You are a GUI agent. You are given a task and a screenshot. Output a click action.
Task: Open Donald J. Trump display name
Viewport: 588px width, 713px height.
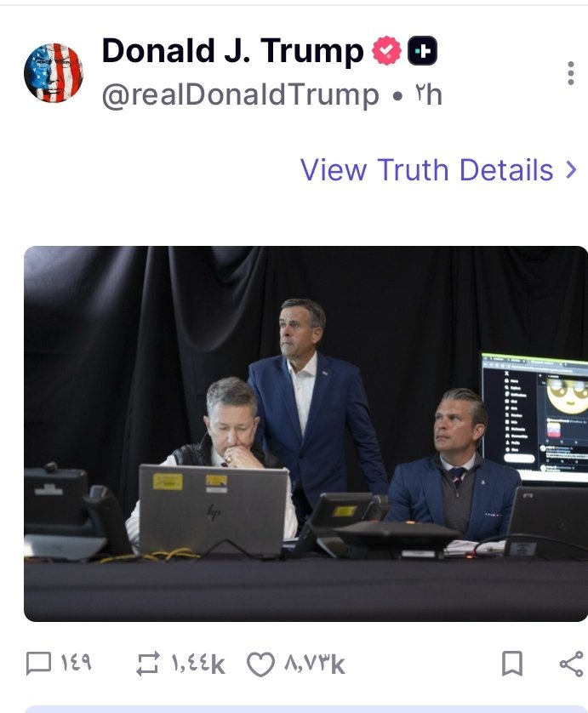coord(233,50)
